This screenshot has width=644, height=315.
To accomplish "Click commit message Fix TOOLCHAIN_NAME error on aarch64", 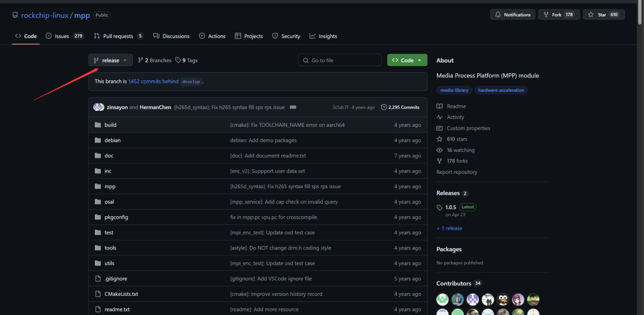I will click(x=287, y=124).
